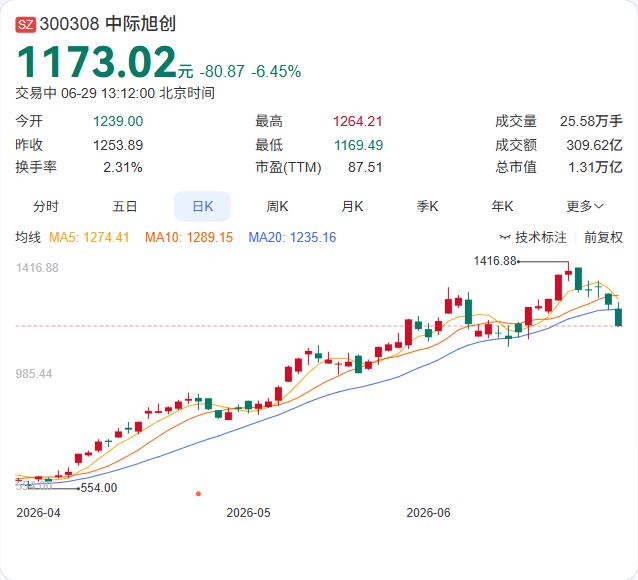Open the 月K monthly tab
This screenshot has width=638, height=580.
point(352,206)
